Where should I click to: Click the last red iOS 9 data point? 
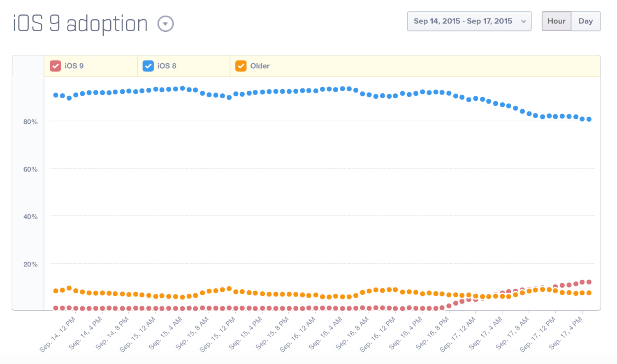click(x=589, y=282)
